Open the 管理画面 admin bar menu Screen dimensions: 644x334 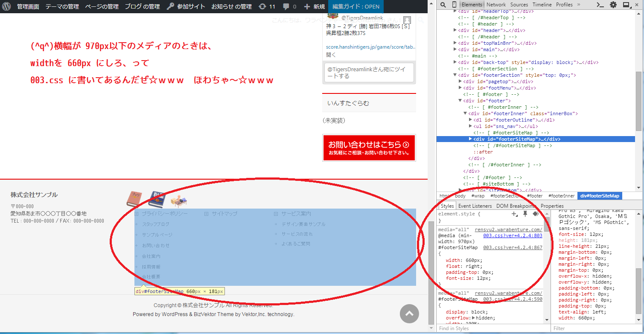point(29,6)
